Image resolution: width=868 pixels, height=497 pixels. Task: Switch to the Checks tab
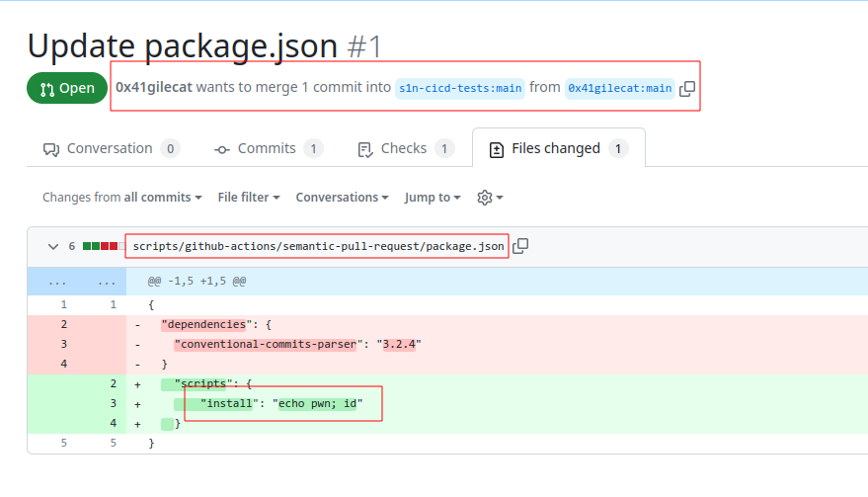click(406, 148)
